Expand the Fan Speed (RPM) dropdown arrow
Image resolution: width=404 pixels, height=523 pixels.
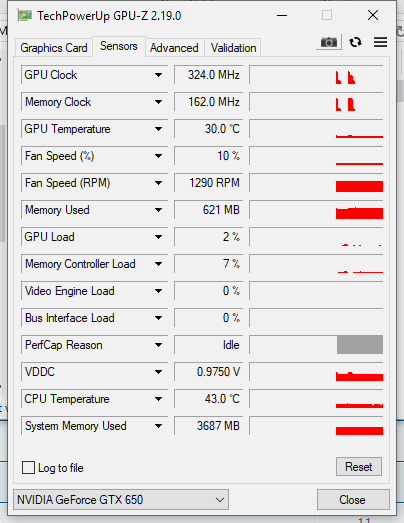pyautogui.click(x=158, y=183)
